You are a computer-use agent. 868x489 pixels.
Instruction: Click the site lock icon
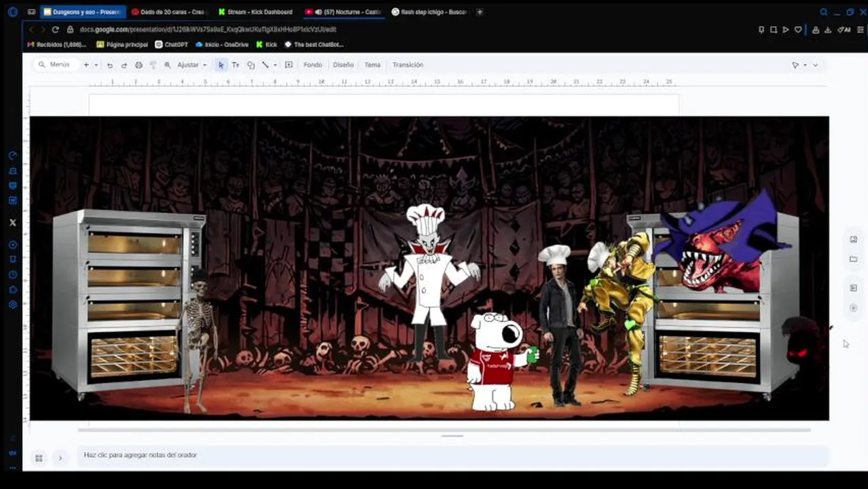pyautogui.click(x=70, y=30)
